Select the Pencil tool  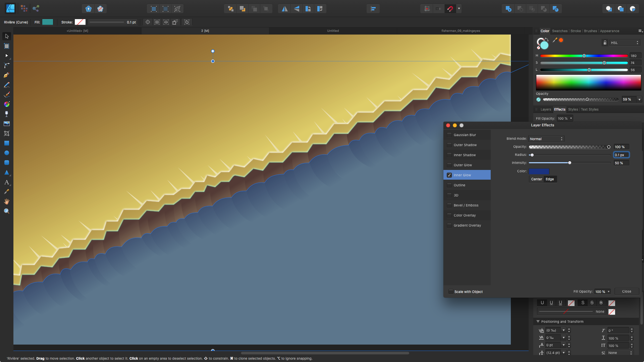coord(7,85)
